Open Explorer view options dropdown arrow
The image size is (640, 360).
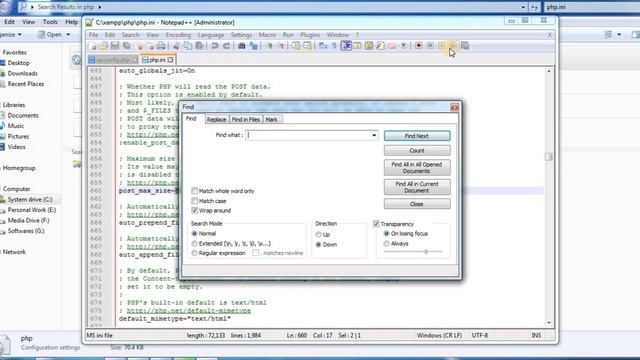[x=619, y=35]
